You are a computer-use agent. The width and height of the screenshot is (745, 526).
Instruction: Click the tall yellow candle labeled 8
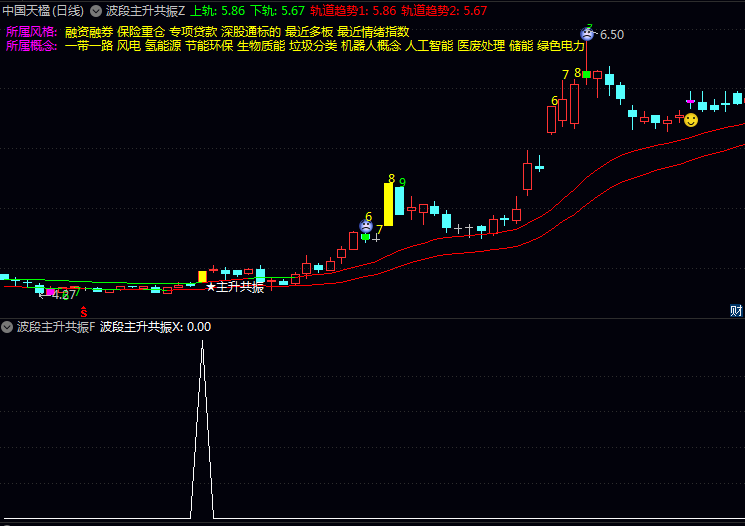[389, 204]
